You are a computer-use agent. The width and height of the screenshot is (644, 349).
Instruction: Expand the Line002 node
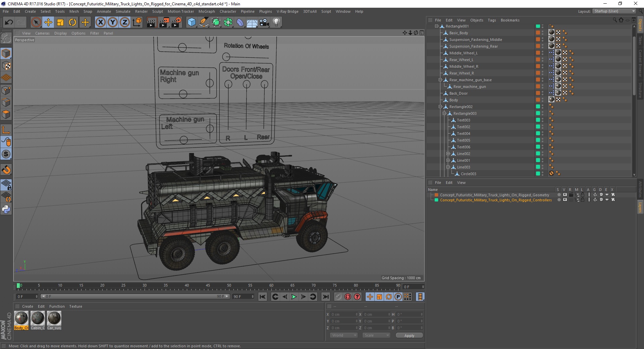coord(448,154)
